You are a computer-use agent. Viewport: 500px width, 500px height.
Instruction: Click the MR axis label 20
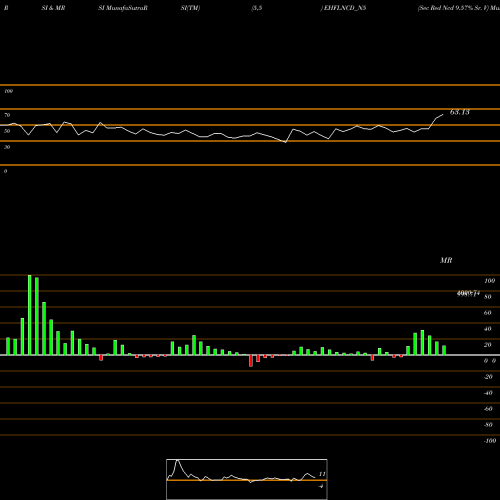487,345
